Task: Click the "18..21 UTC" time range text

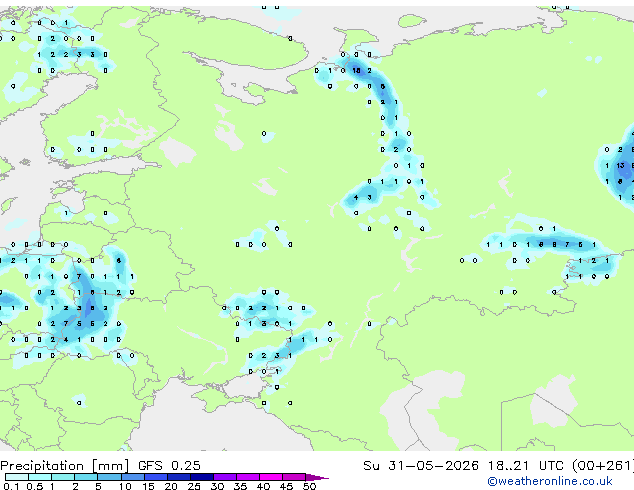Action: [x=526, y=465]
